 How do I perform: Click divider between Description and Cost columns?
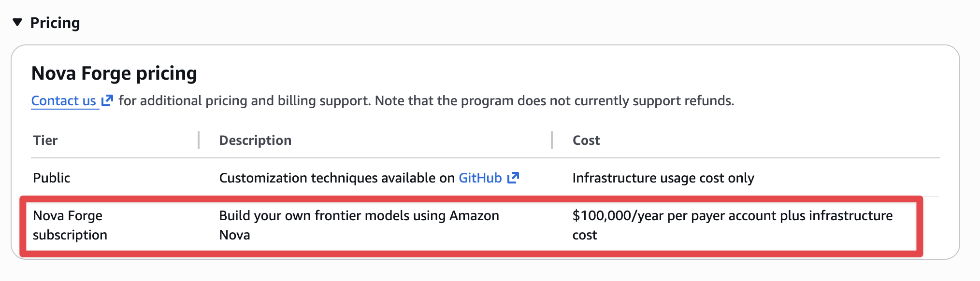coord(551,140)
